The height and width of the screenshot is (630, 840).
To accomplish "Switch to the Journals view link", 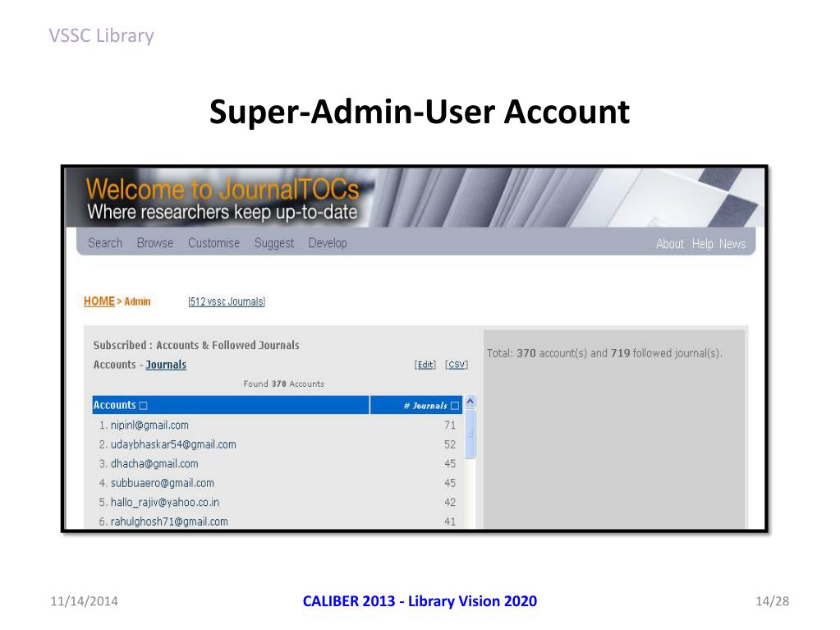I will point(166,365).
